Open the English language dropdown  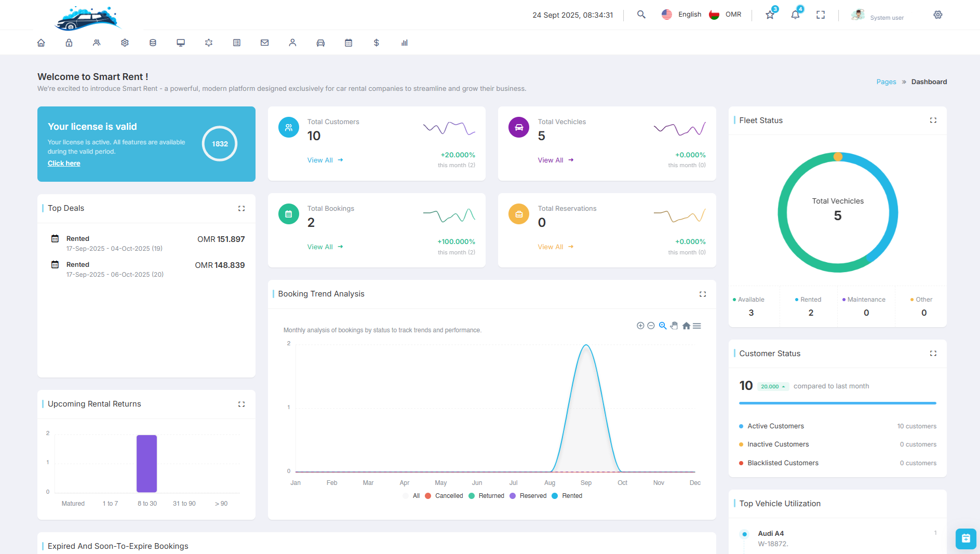tap(681, 15)
